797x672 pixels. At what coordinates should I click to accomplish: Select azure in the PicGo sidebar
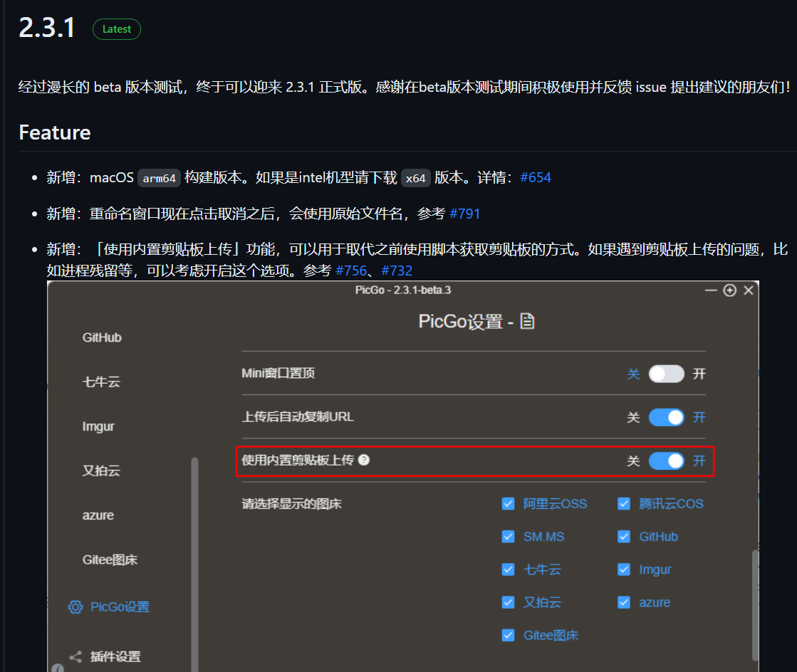pyautogui.click(x=98, y=515)
